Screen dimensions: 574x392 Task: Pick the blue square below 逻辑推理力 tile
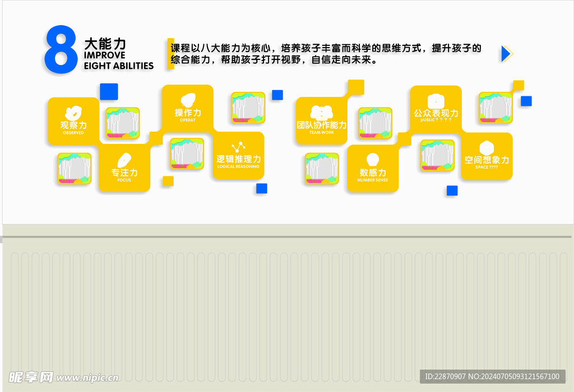pyautogui.click(x=262, y=188)
